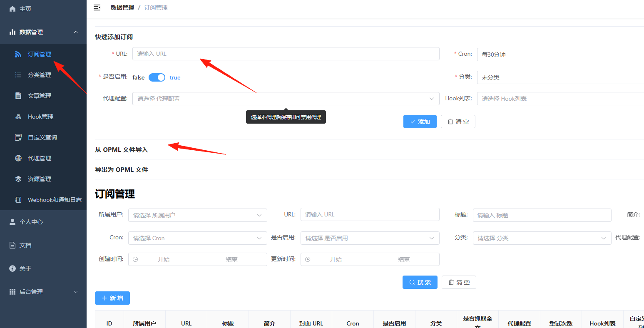Expand the 从 OPML 文件导入 section
The width and height of the screenshot is (644, 328).
(x=122, y=149)
